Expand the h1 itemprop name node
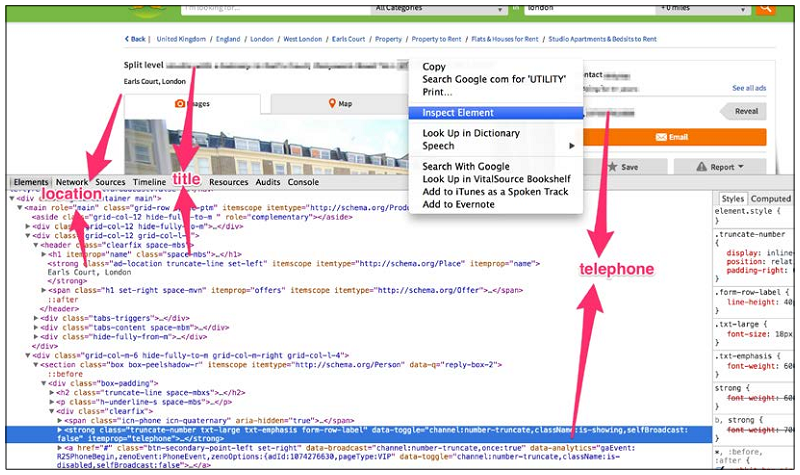 click(45, 254)
